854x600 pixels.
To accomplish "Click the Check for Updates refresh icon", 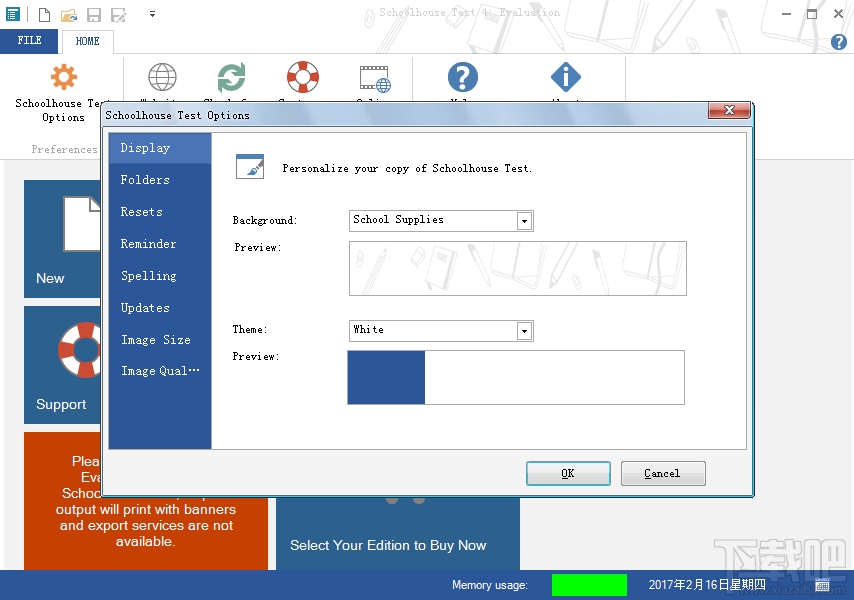I will coord(231,77).
